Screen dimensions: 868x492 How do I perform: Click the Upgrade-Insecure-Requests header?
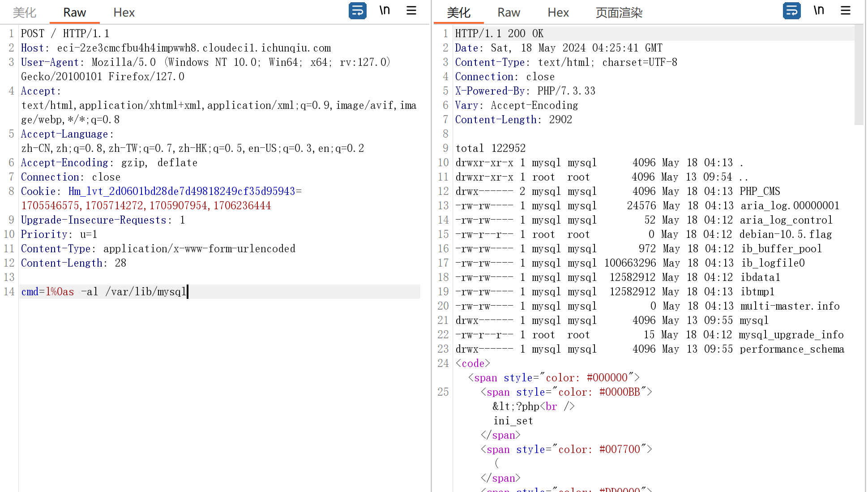[x=103, y=220]
